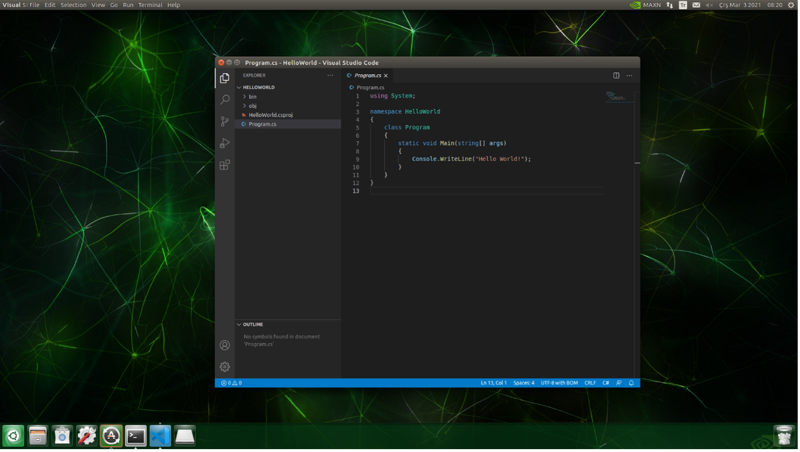Open Explorer panel's Views and More Actions ellipsis
This screenshot has height=452, width=800.
pyautogui.click(x=331, y=76)
